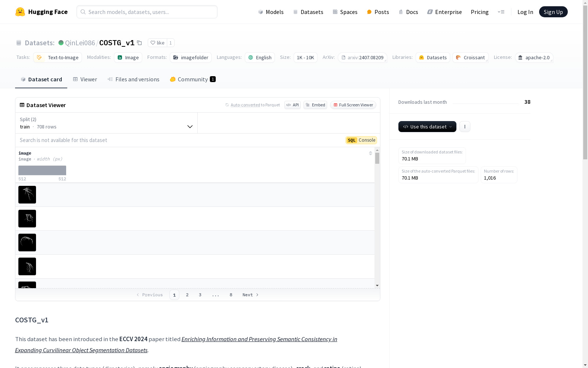Viewport: 588px width, 368px height.
Task: Open the SQL Console
Action: [361, 140]
